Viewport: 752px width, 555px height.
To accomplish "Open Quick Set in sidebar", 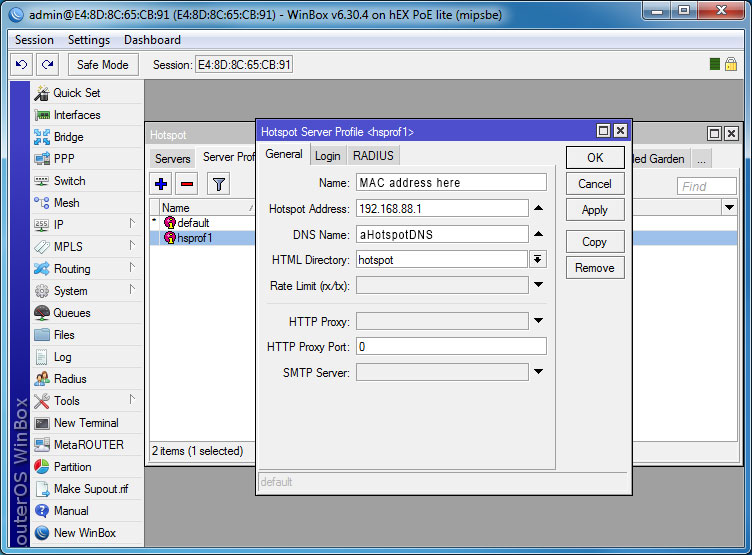I will pyautogui.click(x=88, y=93).
